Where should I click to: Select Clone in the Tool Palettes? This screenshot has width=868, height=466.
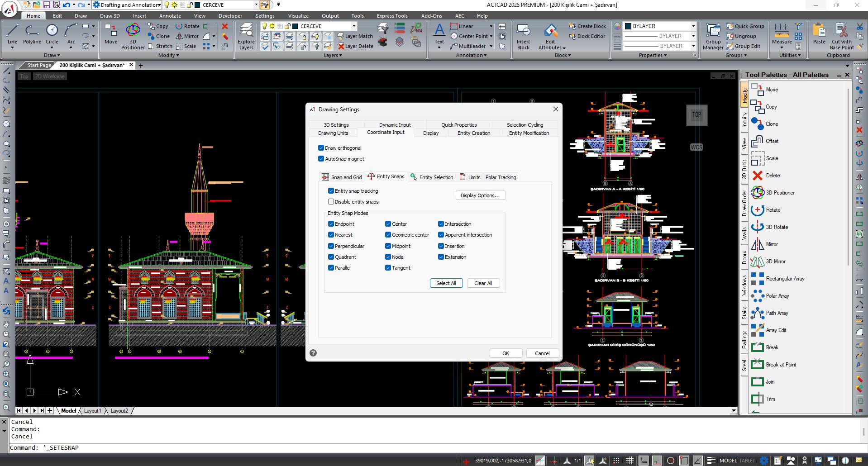point(765,124)
